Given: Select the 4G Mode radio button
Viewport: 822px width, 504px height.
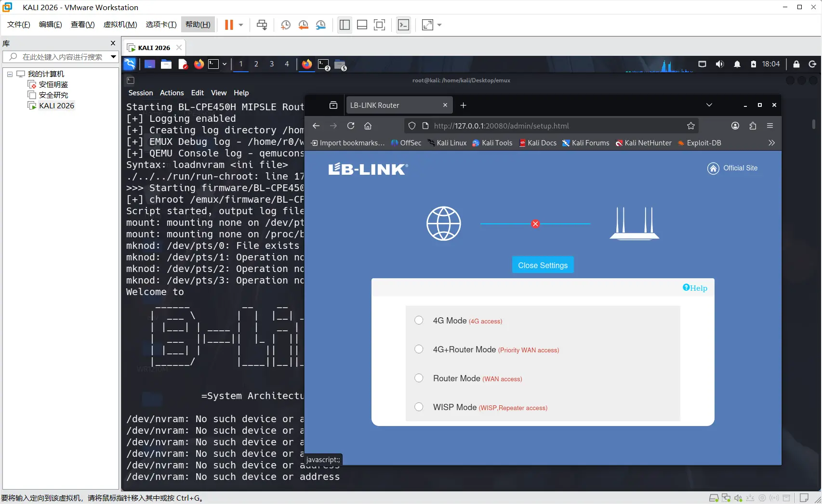Looking at the screenshot, I should [419, 321].
